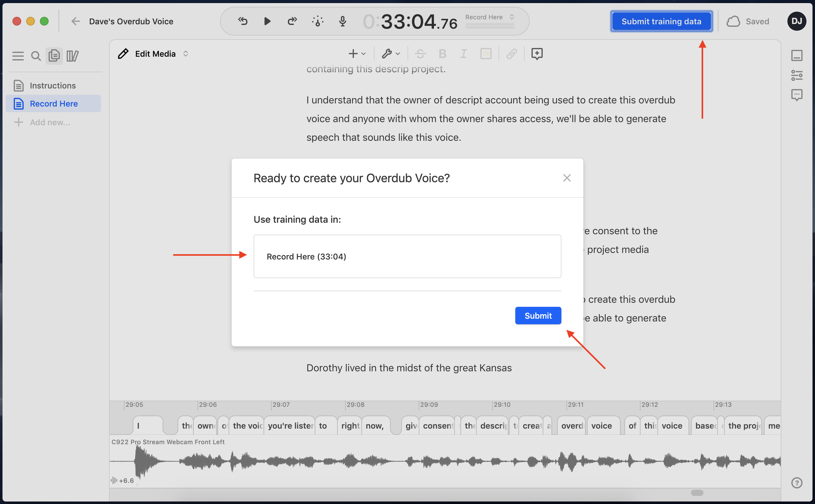Click the blue Submit button

538,315
